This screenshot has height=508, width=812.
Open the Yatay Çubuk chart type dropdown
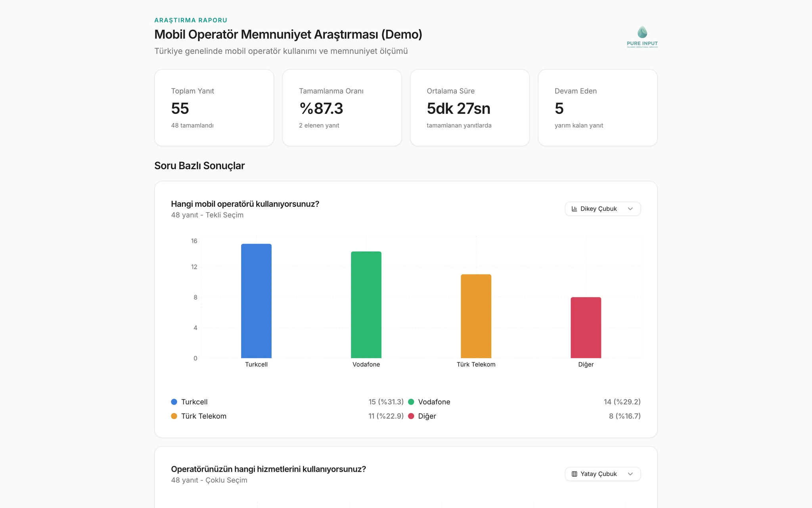pyautogui.click(x=603, y=474)
